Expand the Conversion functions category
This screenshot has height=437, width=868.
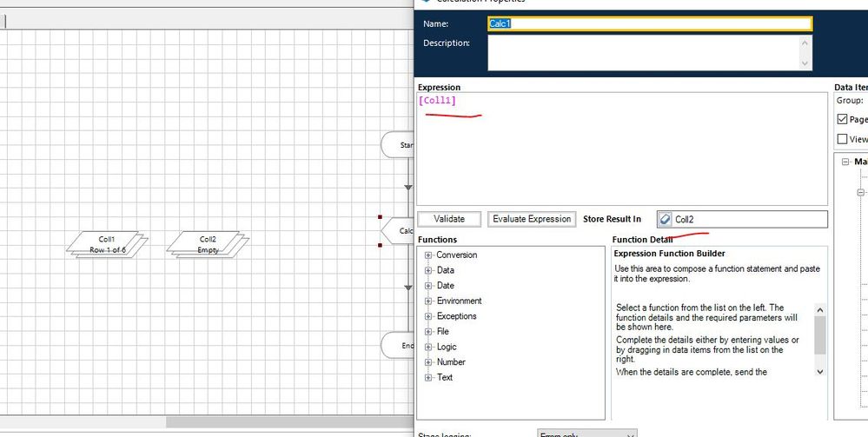[x=429, y=255]
